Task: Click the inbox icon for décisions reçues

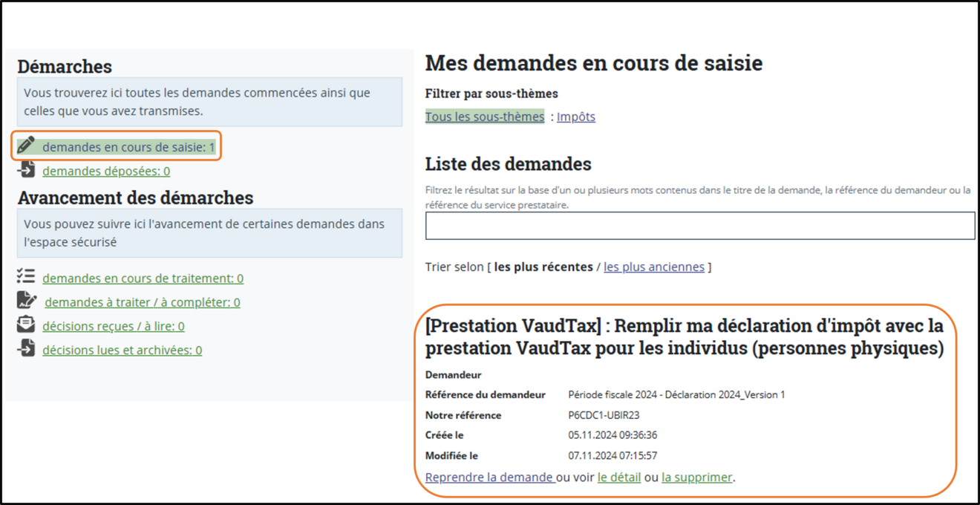Action: click(x=26, y=325)
